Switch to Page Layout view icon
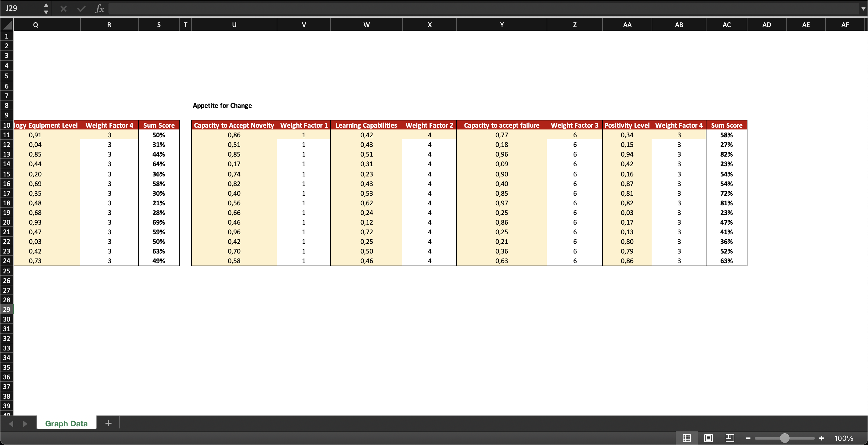Screen dimensions: 868x445 pos(708,438)
